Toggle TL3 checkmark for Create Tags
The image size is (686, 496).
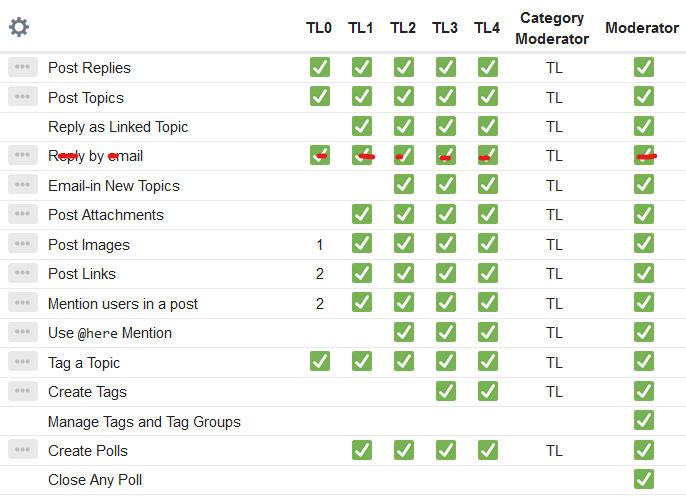coord(446,391)
